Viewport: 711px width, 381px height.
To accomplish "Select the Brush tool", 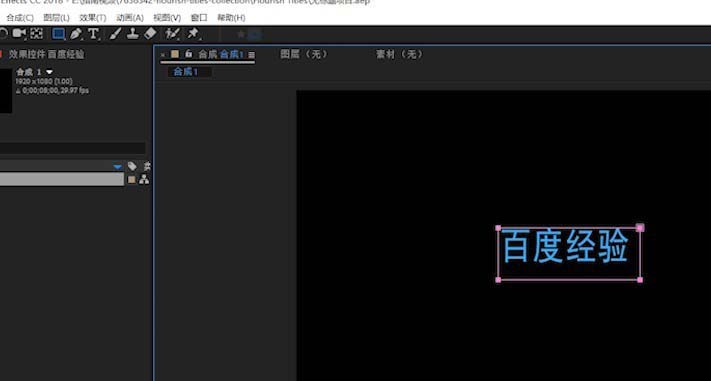I will click(115, 34).
